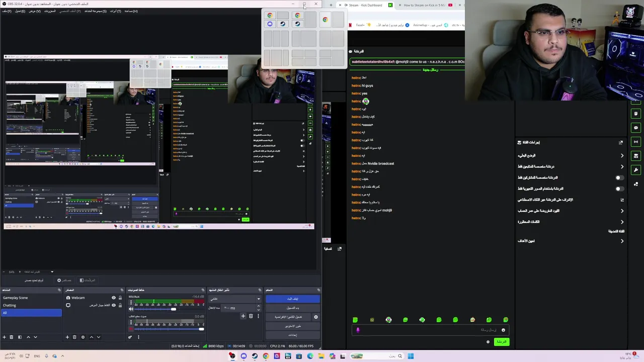Open emoji picker in chat input
644x362 pixels.
(503, 330)
